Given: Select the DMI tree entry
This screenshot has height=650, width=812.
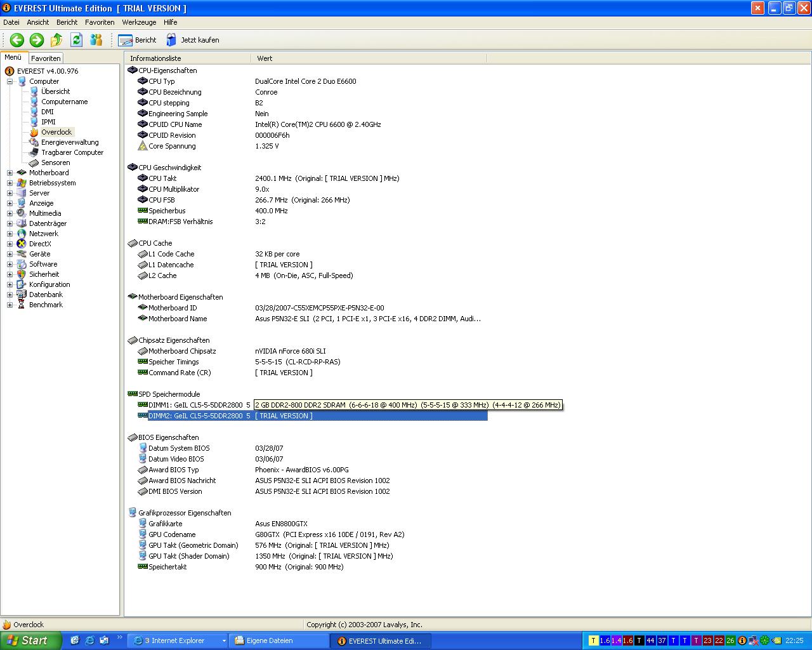Looking at the screenshot, I should tap(48, 112).
